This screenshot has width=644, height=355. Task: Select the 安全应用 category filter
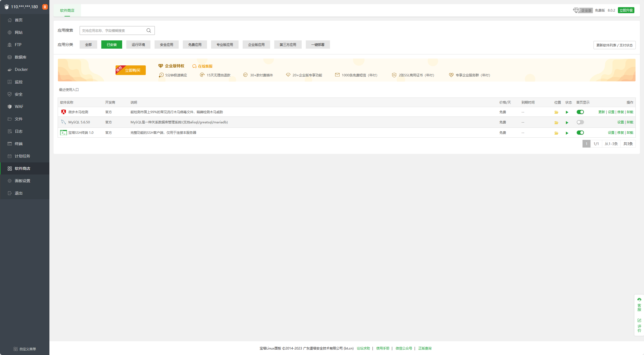click(167, 45)
